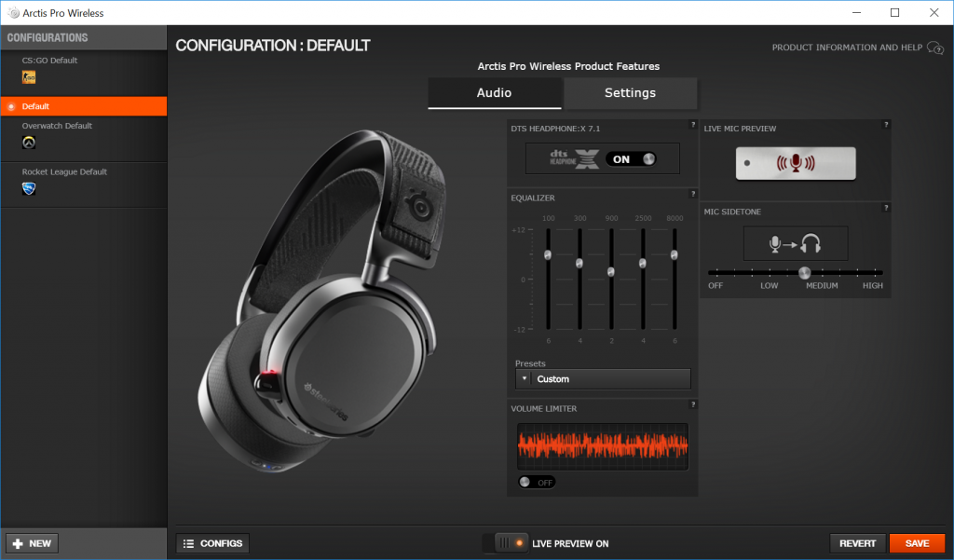Click the Overwatch logo icon

(29, 143)
